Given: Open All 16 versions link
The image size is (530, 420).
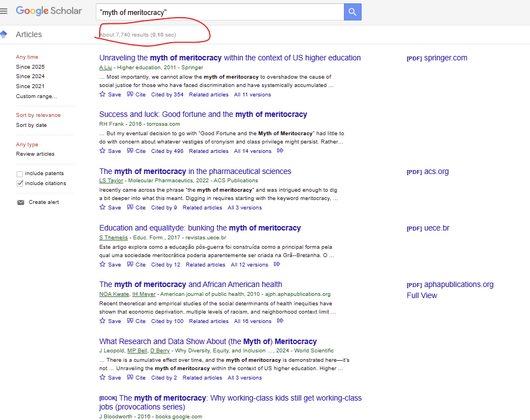Looking at the screenshot, I should pyautogui.click(x=253, y=321).
